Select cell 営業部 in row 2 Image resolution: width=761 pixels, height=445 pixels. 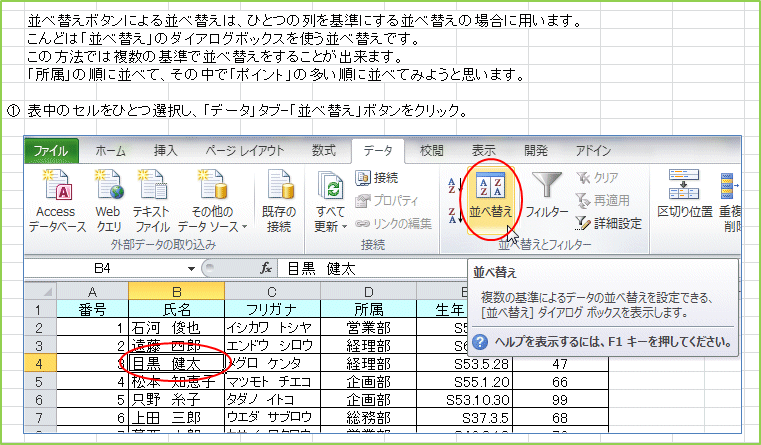click(368, 328)
